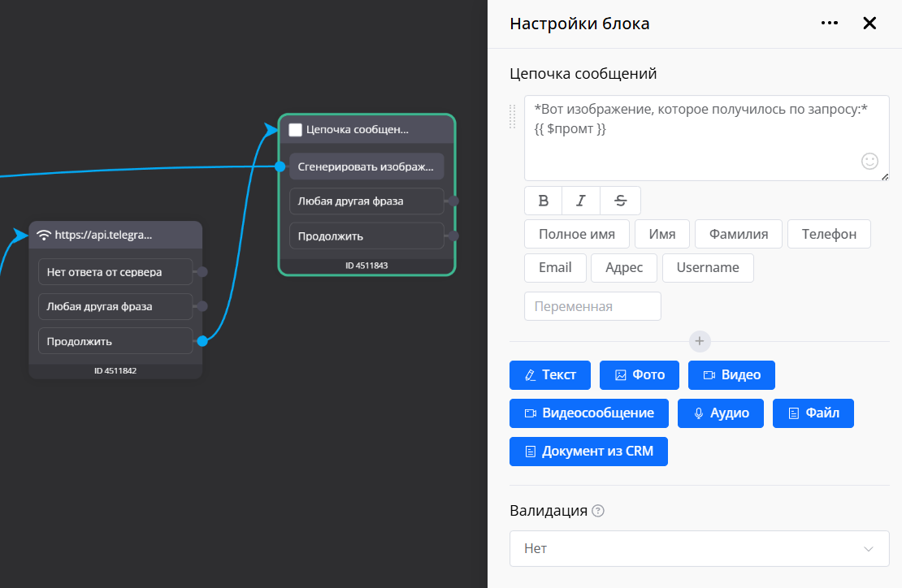The height and width of the screenshot is (588, 902).
Task: Apply bold formatting to message text
Action: pyautogui.click(x=544, y=201)
